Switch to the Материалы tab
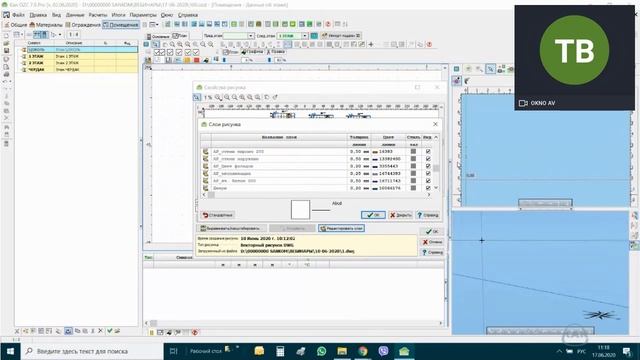640x360 pixels. click(x=46, y=24)
